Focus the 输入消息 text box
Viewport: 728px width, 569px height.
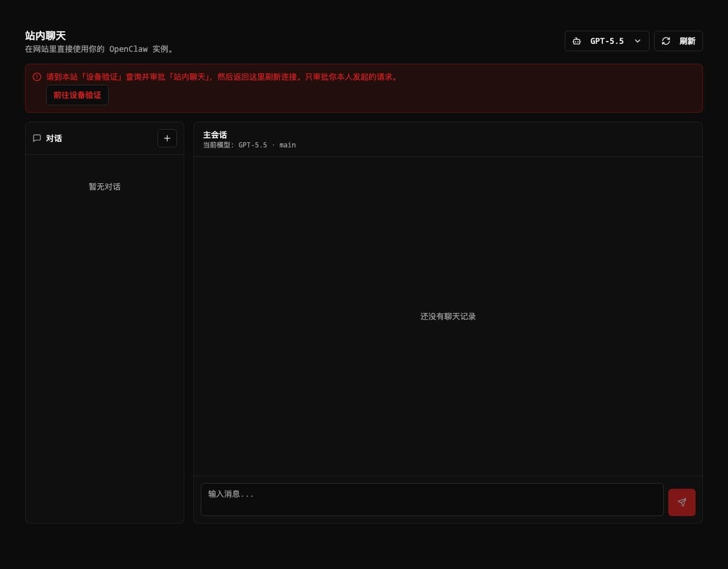(432, 500)
